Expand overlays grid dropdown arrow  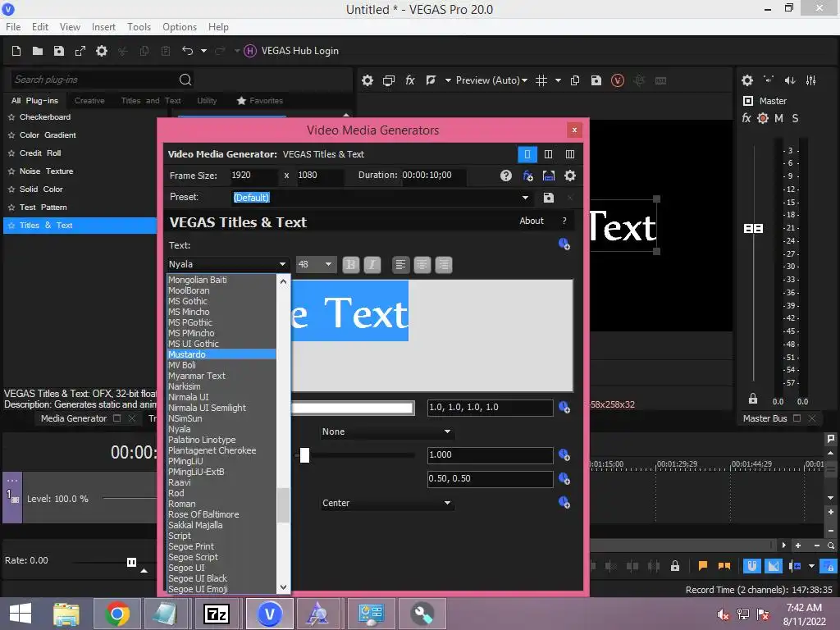pyautogui.click(x=558, y=80)
